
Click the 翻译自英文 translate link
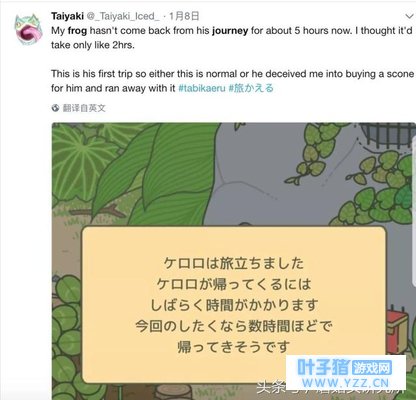tap(84, 108)
